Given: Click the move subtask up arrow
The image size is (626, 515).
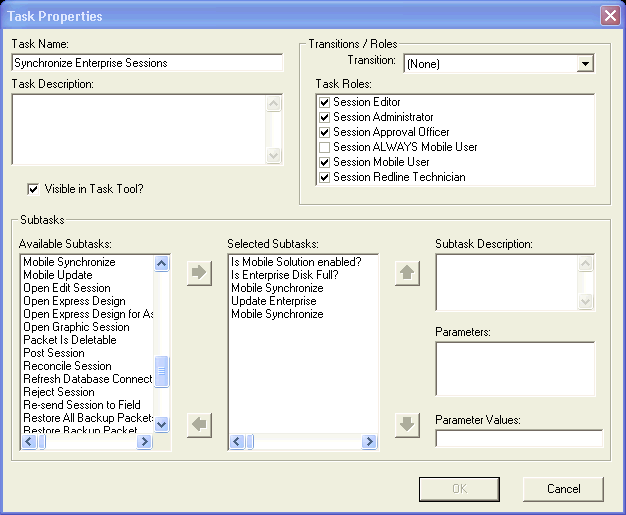Looking at the screenshot, I should click(406, 274).
